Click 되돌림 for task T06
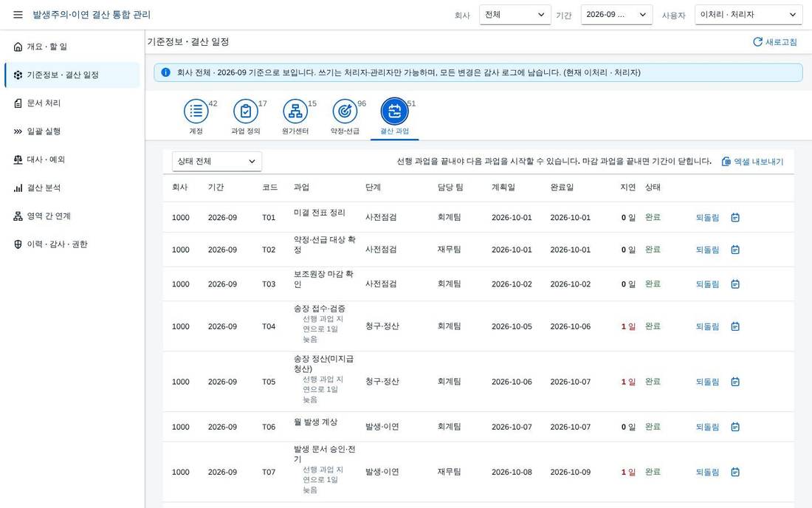 pyautogui.click(x=707, y=428)
